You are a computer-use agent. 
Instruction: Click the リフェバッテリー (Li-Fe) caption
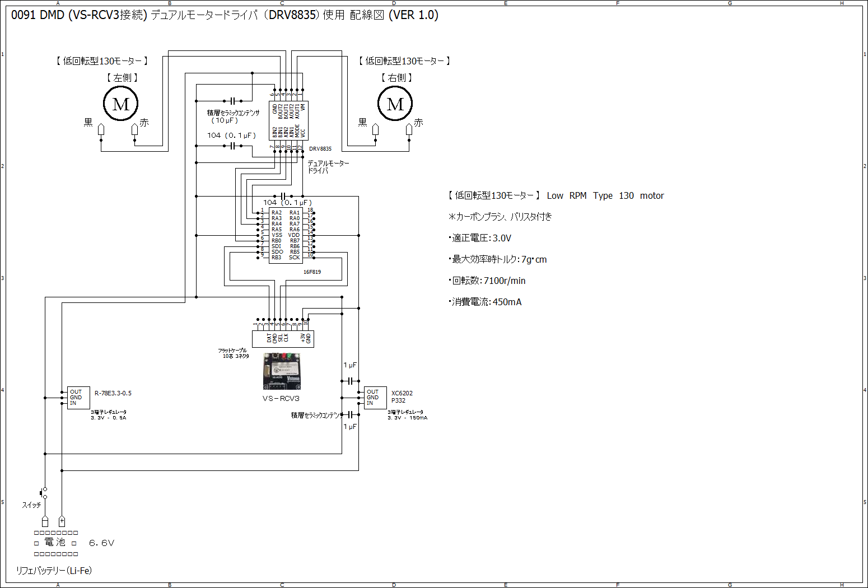(x=54, y=571)
